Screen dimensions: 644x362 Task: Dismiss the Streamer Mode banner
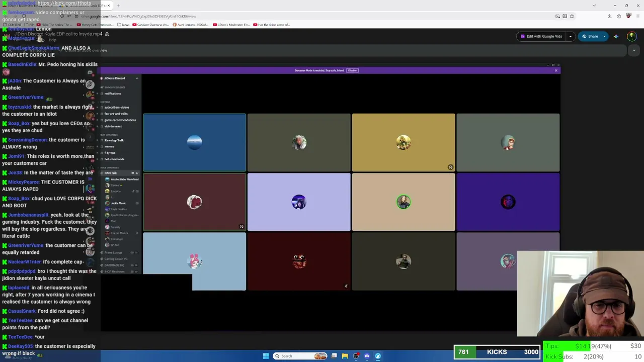[x=556, y=70]
